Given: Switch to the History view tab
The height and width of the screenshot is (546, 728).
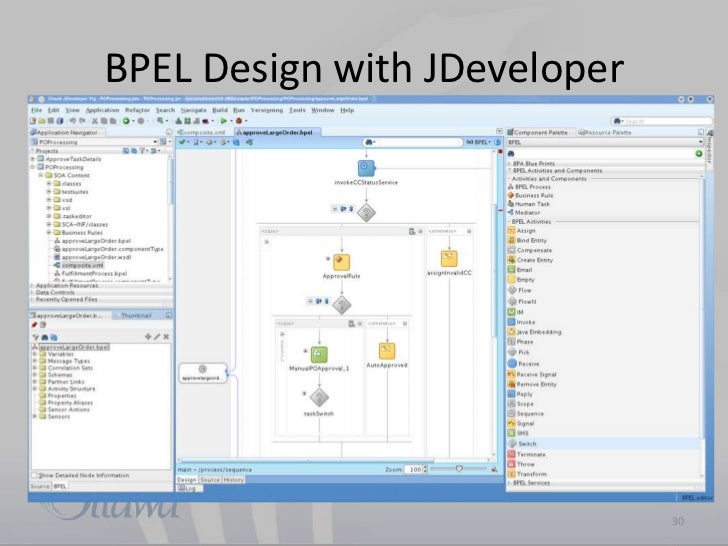Looking at the screenshot, I should (x=234, y=480).
